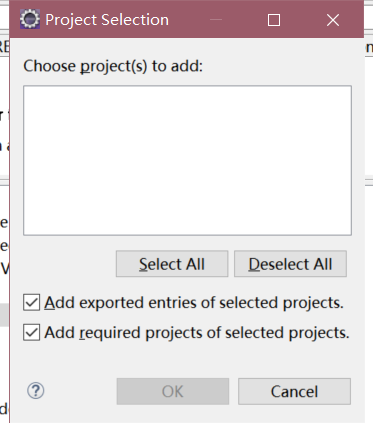Click the Select All button
This screenshot has width=373, height=432.
click(172, 264)
